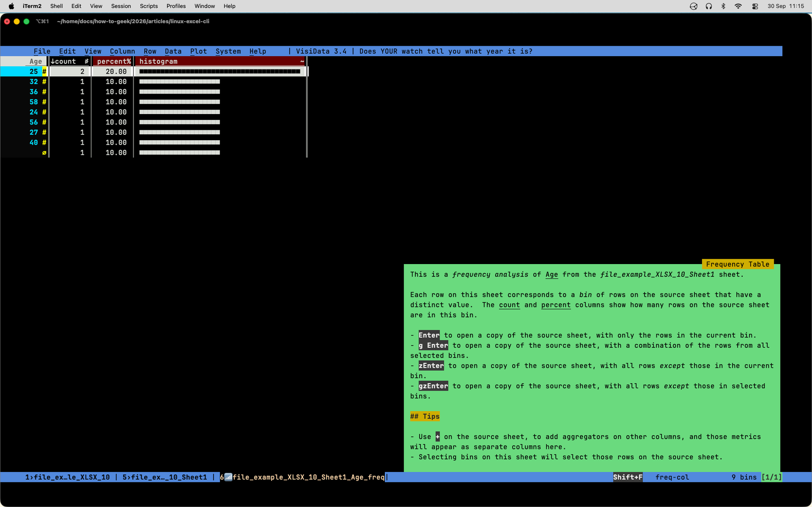
Task: Select the row with Age 58
Action: pos(153,102)
